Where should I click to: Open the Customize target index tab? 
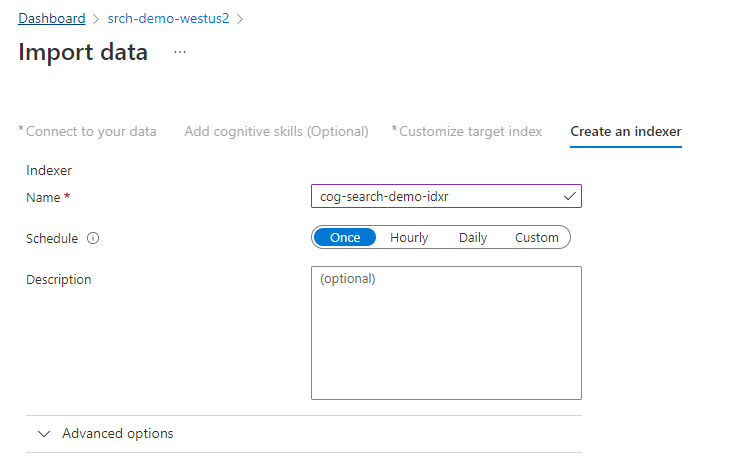coord(467,131)
